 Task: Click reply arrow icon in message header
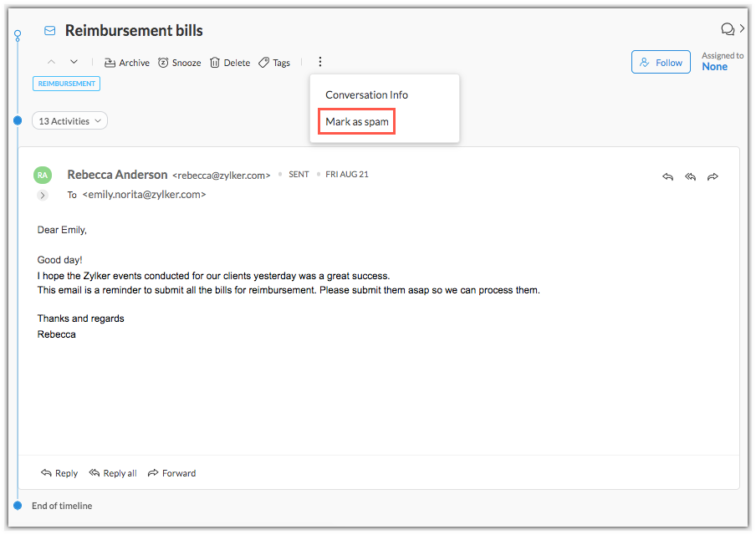[x=667, y=176]
